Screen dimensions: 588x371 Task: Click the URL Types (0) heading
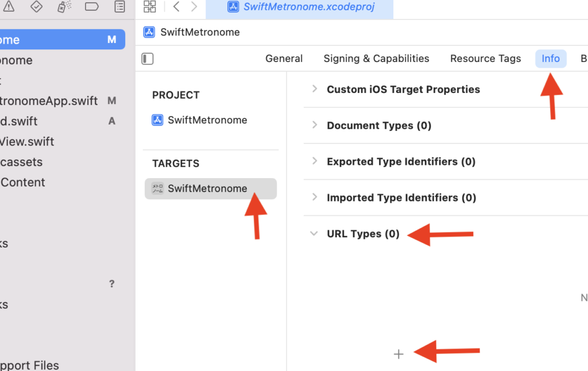click(x=363, y=234)
